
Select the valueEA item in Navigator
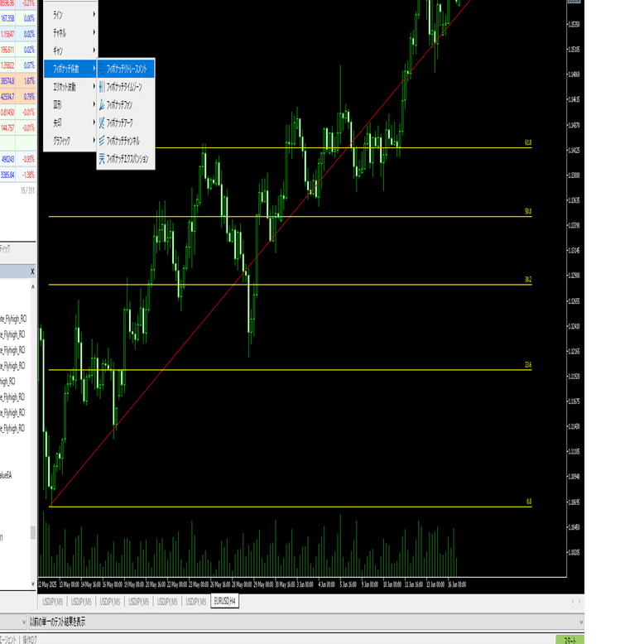6,475
